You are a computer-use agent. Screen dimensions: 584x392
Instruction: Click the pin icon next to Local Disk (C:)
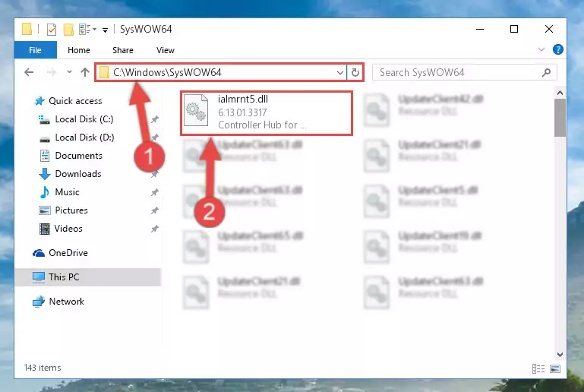[155, 119]
